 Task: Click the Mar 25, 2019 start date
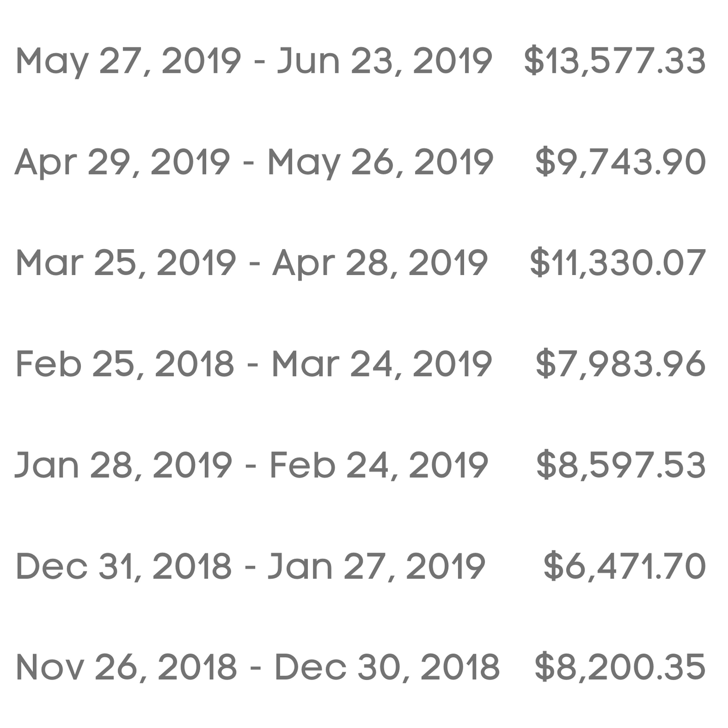pyautogui.click(x=126, y=263)
